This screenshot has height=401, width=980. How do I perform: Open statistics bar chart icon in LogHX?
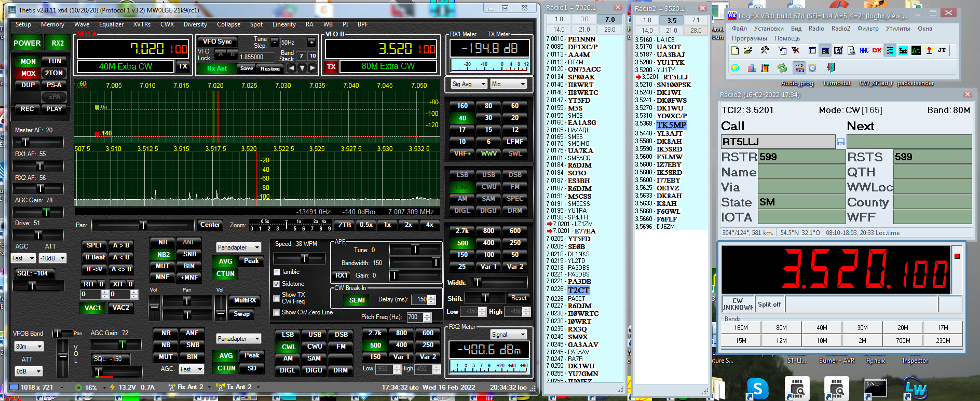(x=752, y=68)
